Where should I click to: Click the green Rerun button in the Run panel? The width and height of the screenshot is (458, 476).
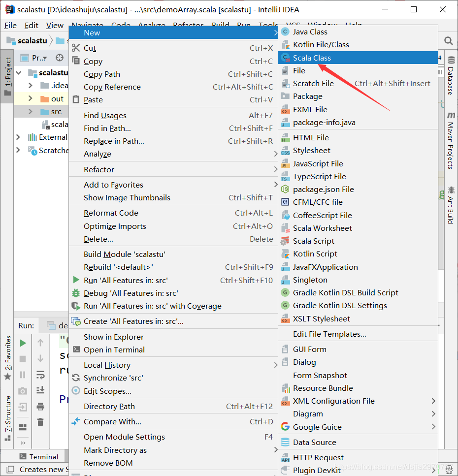click(x=23, y=343)
